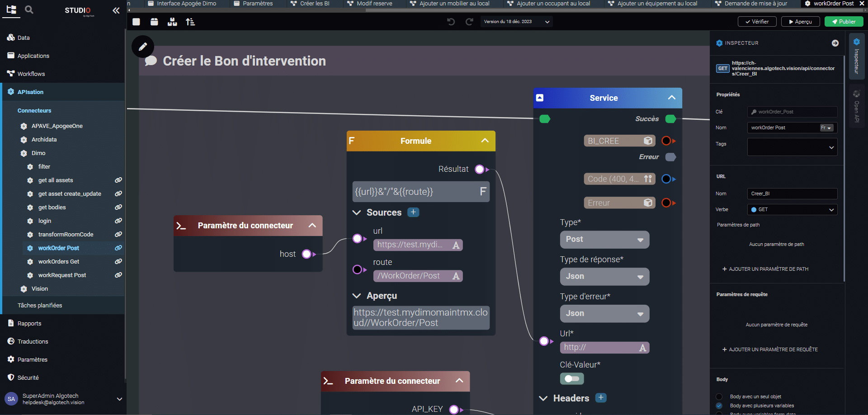Collapse the Studio sidebar with double chevron
Viewport: 868px width, 415px height.
(x=116, y=10)
